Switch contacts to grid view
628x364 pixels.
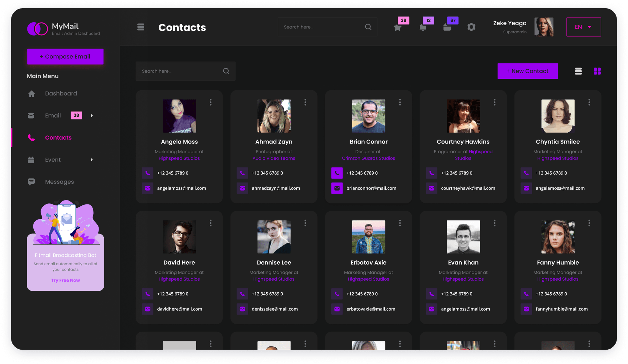click(598, 71)
